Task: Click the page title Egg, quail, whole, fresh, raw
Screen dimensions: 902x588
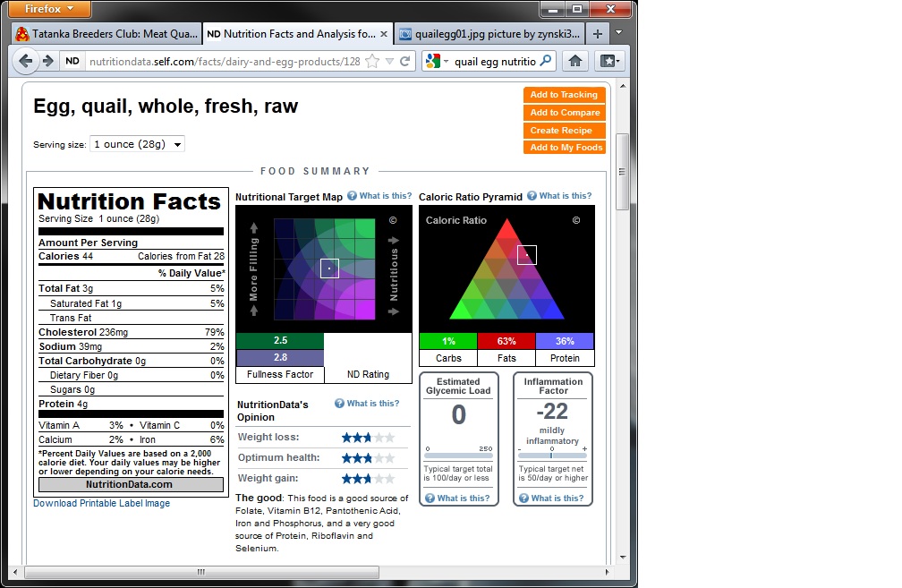Action: click(x=166, y=107)
